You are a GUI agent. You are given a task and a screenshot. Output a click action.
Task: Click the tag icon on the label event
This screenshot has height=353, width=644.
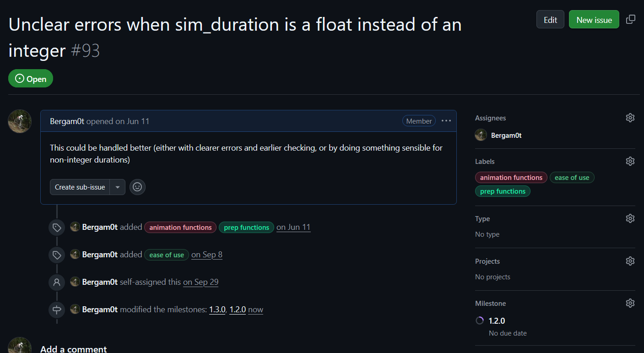point(56,227)
